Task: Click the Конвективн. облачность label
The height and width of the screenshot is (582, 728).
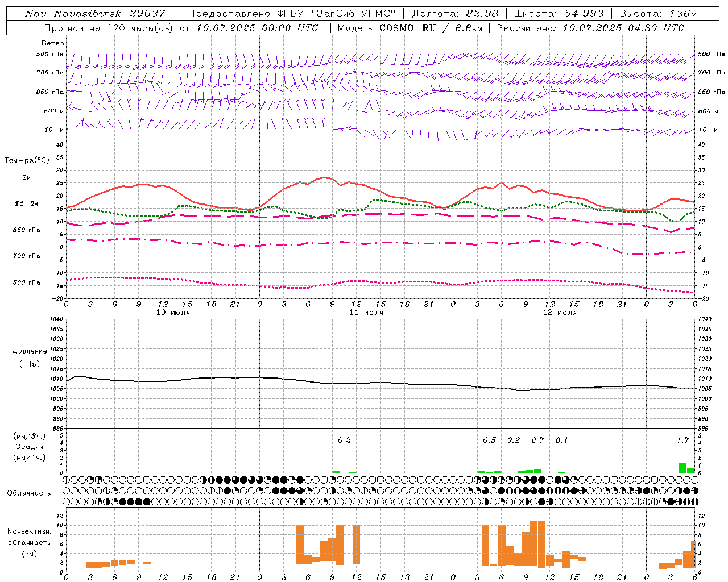Action: pyautogui.click(x=29, y=537)
